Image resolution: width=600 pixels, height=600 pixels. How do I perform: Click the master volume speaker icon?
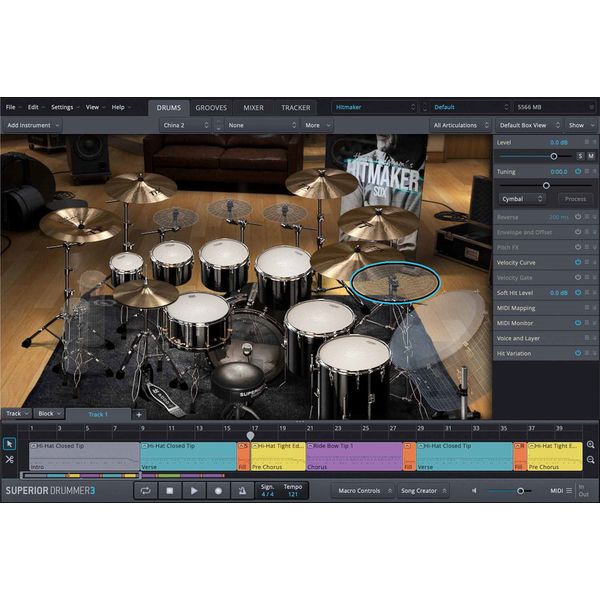474,491
